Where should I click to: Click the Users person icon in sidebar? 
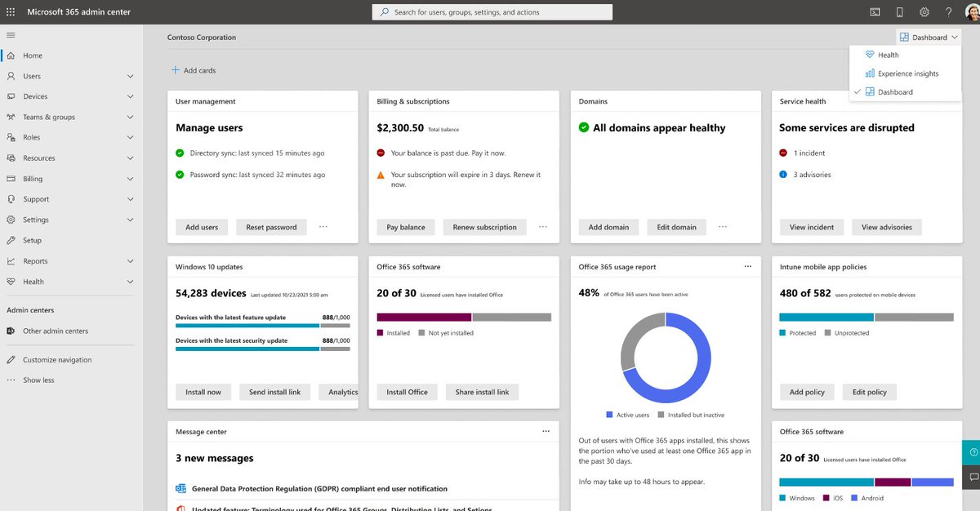(11, 76)
